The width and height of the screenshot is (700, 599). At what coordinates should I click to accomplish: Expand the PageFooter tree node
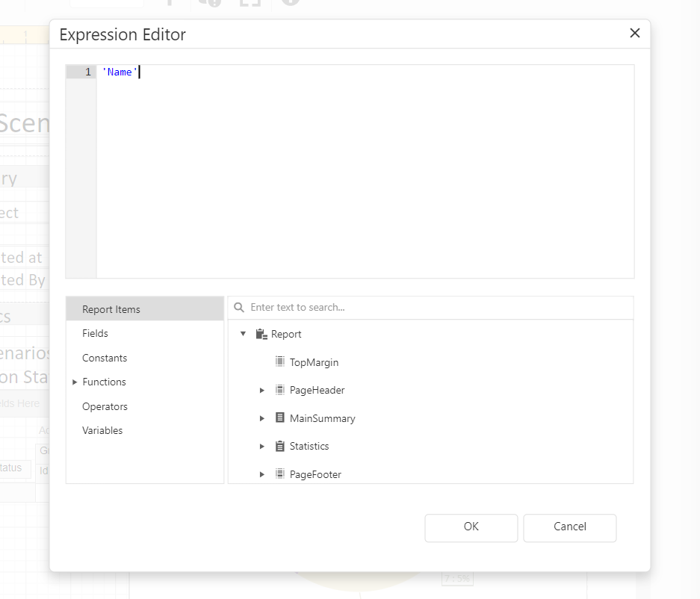tap(262, 474)
